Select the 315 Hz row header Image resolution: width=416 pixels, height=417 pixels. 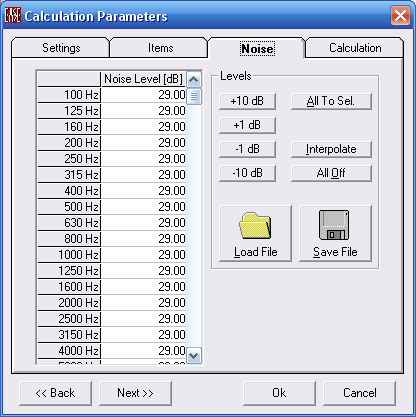(x=69, y=175)
